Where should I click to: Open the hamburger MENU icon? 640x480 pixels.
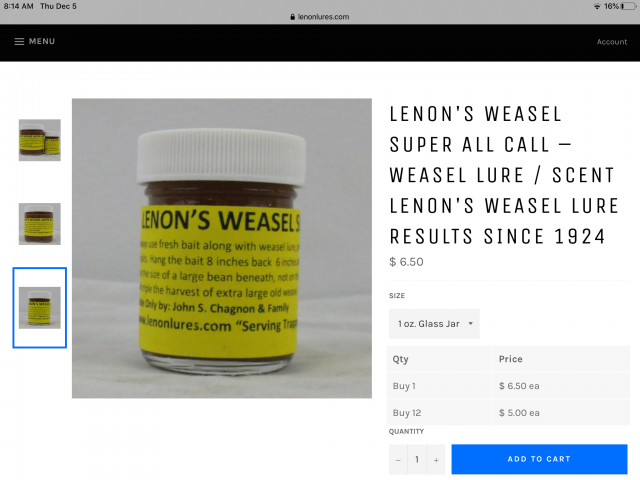click(19, 42)
